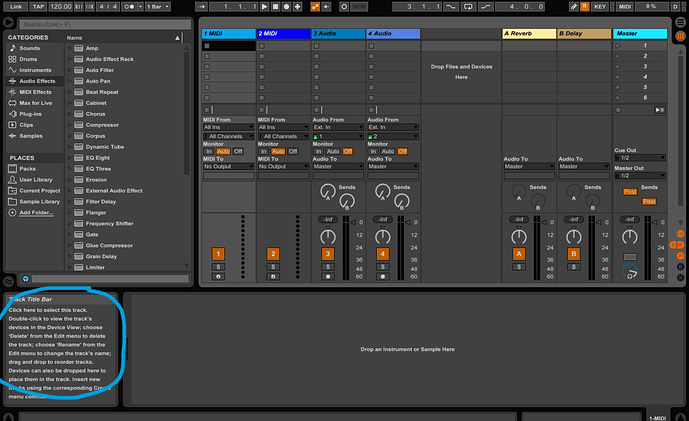
Task: Toggle the Loop switch icon
Action: point(468,7)
